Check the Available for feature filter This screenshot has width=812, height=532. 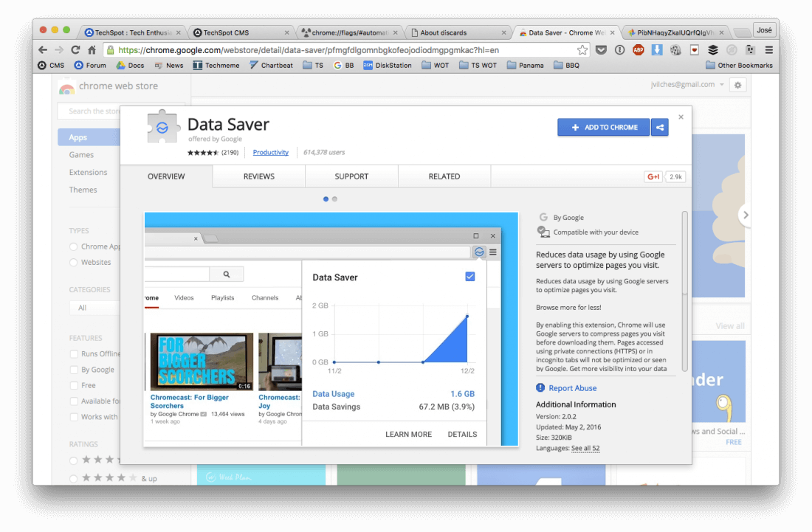74,401
